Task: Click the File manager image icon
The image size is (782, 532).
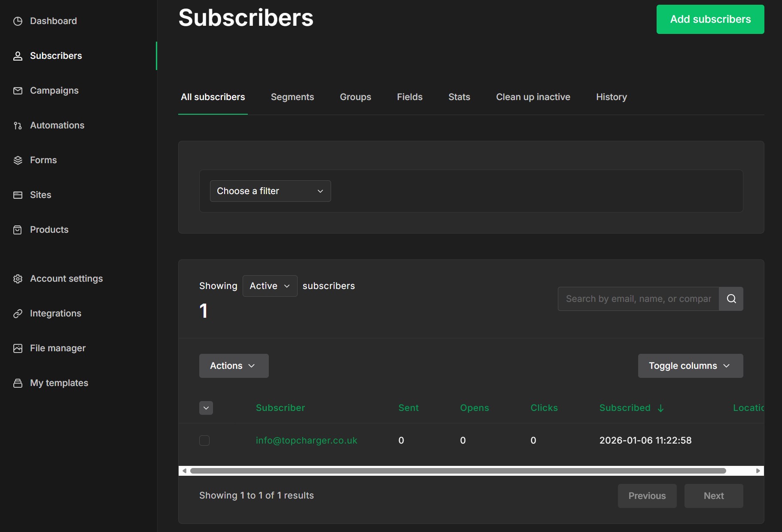Action: coord(18,348)
